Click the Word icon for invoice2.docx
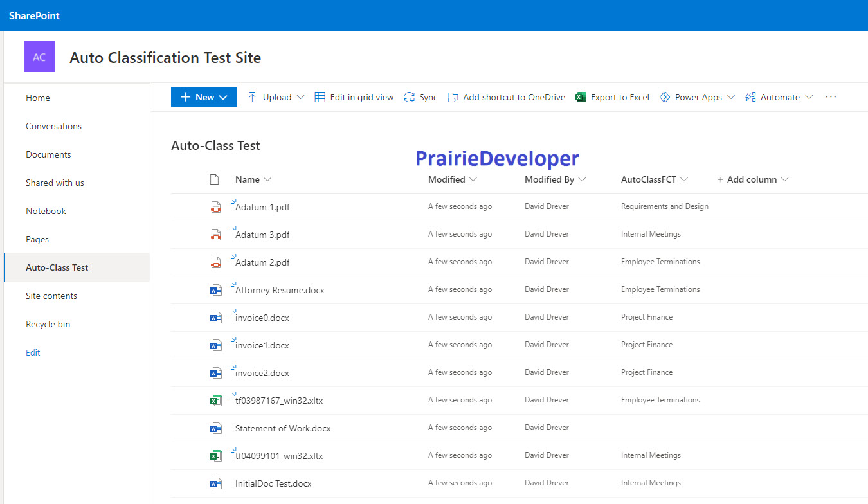Screen dimensions: 868x504 tap(216, 373)
